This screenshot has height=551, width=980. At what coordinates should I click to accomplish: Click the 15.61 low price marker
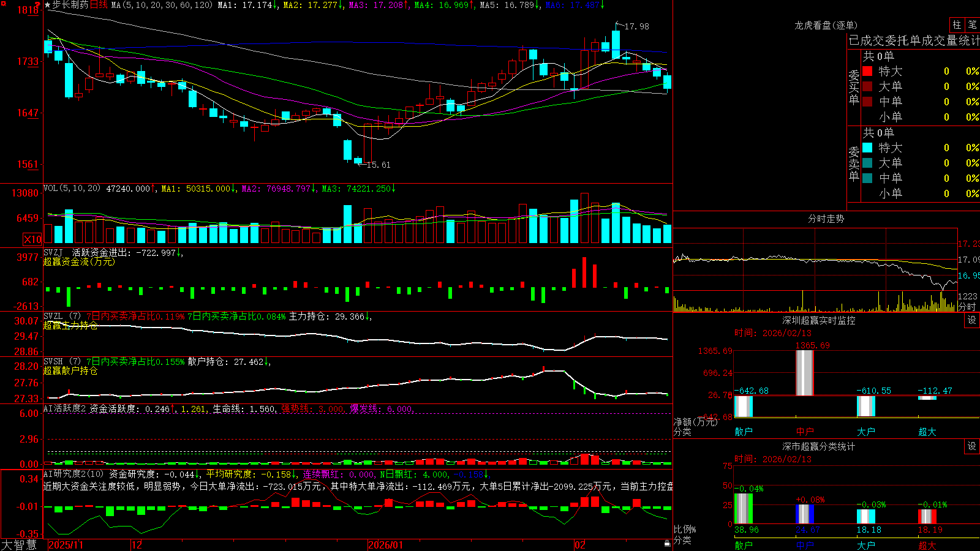378,165
